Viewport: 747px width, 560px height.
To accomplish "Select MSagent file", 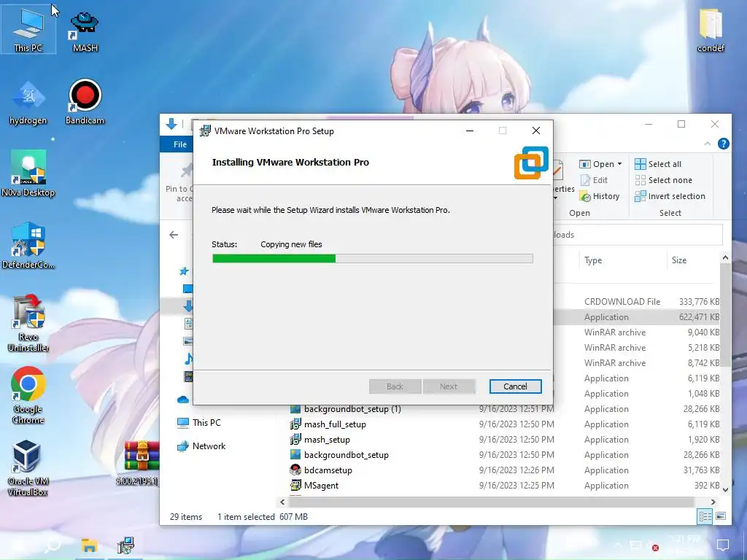I will 314,485.
